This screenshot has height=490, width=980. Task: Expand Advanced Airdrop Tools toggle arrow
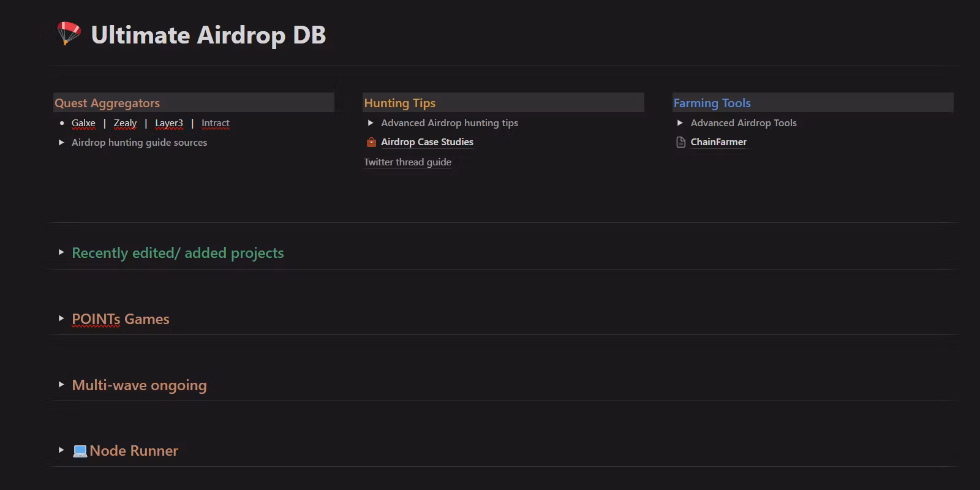pos(680,123)
